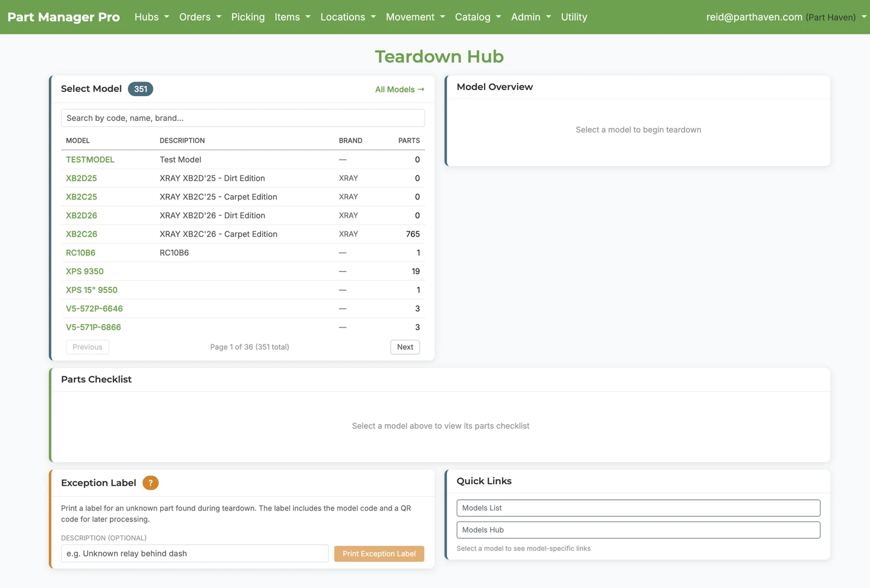
Task: Choose the XPS 9350 model
Action: [85, 271]
